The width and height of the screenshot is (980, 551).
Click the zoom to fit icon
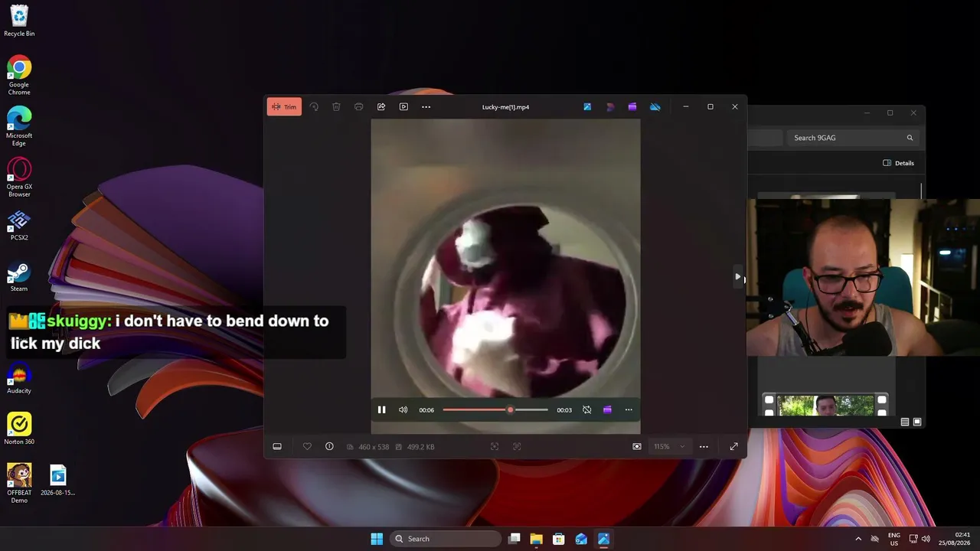(x=495, y=447)
